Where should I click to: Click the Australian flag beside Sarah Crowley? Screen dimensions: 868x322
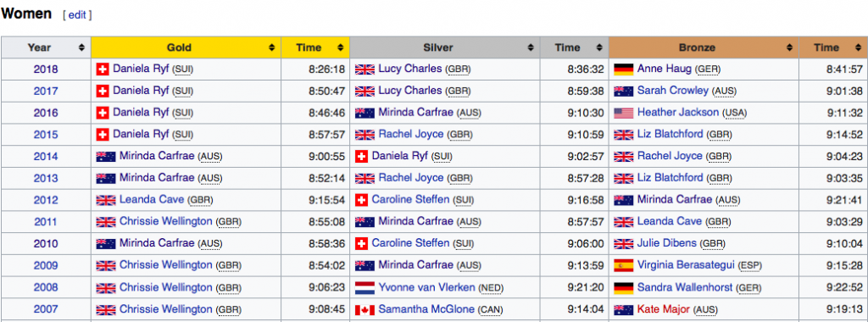pyautogui.click(x=623, y=91)
